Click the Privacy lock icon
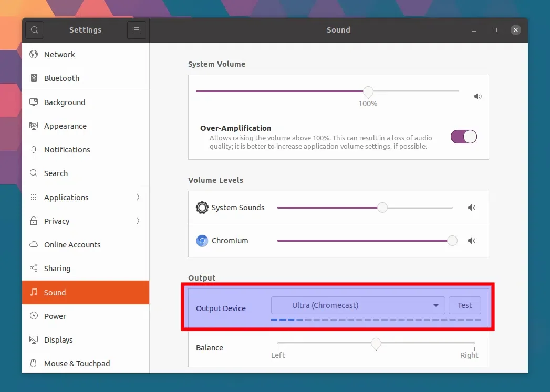 pyautogui.click(x=34, y=221)
